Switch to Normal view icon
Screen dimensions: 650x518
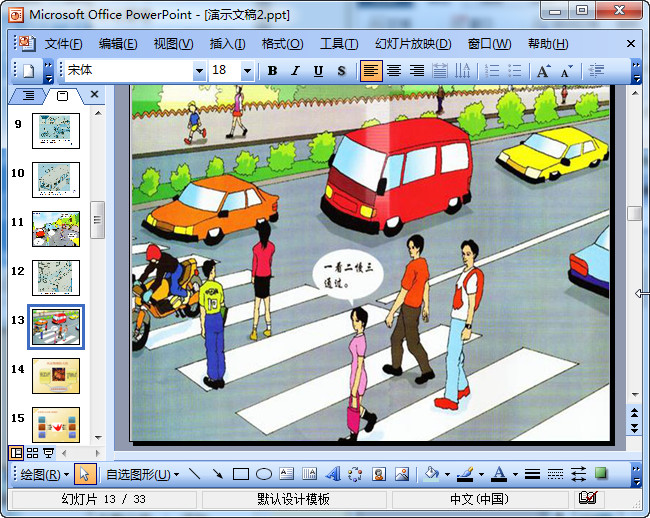click(x=16, y=453)
